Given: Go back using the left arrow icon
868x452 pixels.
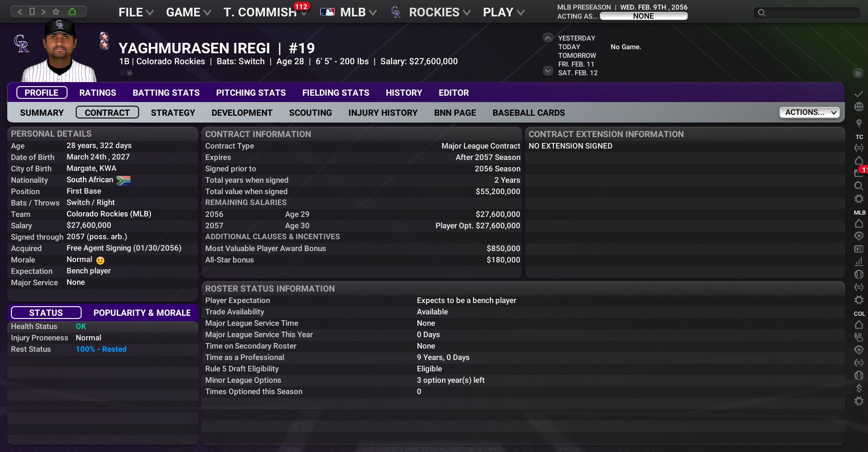Looking at the screenshot, I should [x=20, y=11].
